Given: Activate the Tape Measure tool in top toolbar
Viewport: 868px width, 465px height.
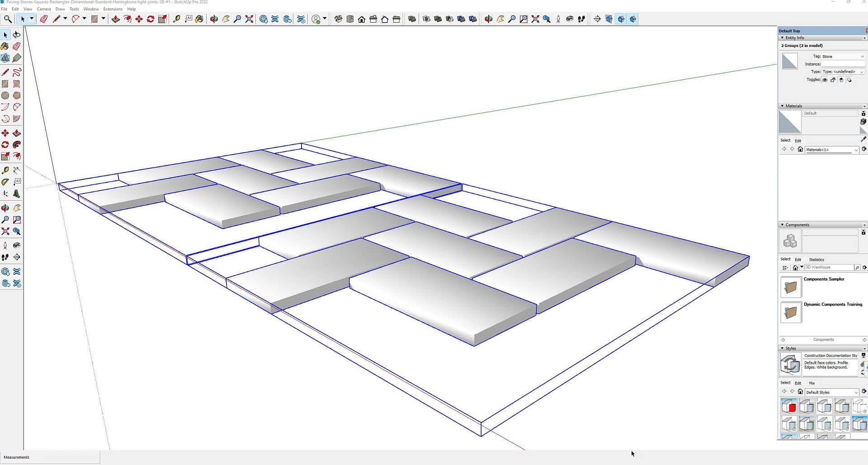Looking at the screenshot, I should pyautogui.click(x=177, y=19).
